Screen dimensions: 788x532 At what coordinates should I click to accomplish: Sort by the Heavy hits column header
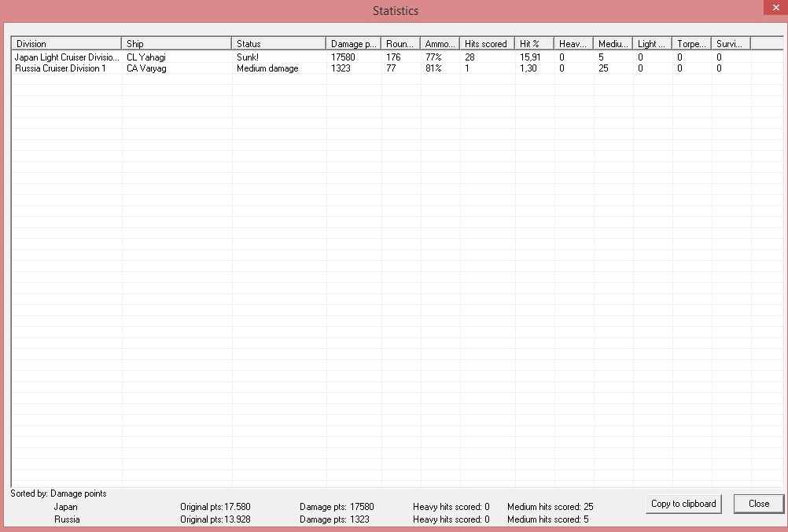[x=574, y=44]
